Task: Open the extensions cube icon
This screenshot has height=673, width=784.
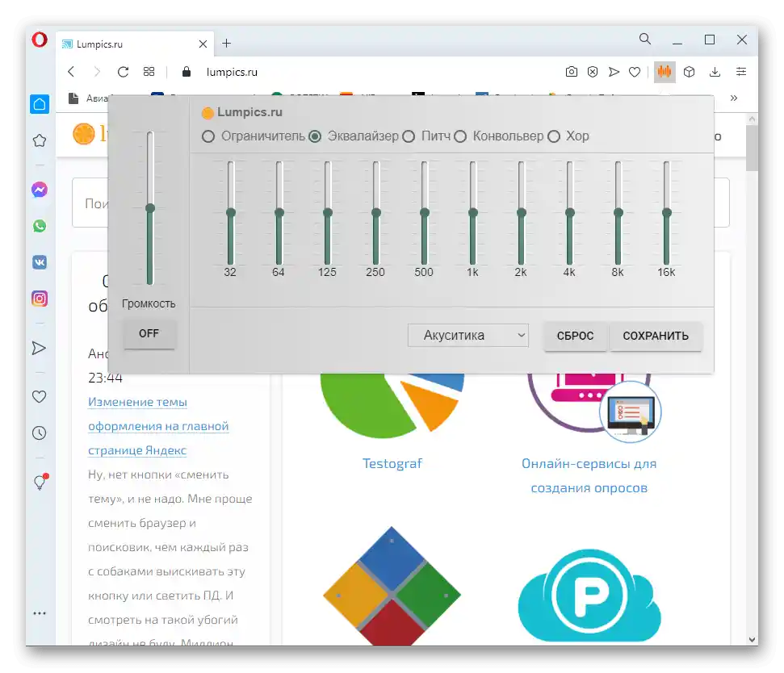Action: tap(689, 72)
